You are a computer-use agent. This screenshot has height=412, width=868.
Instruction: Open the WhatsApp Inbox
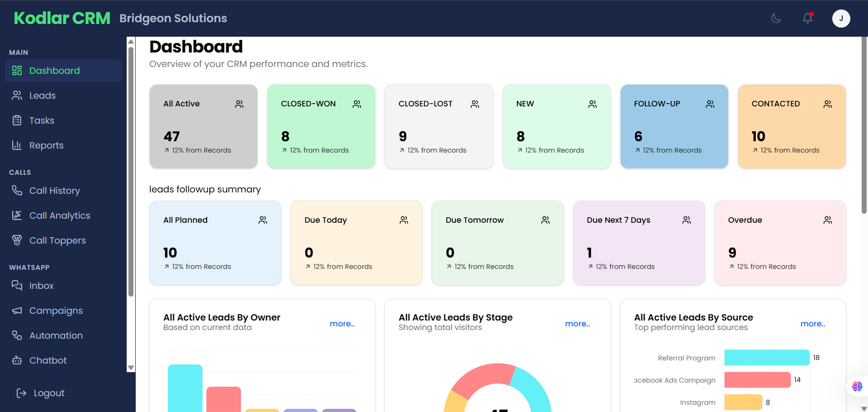[41, 285]
